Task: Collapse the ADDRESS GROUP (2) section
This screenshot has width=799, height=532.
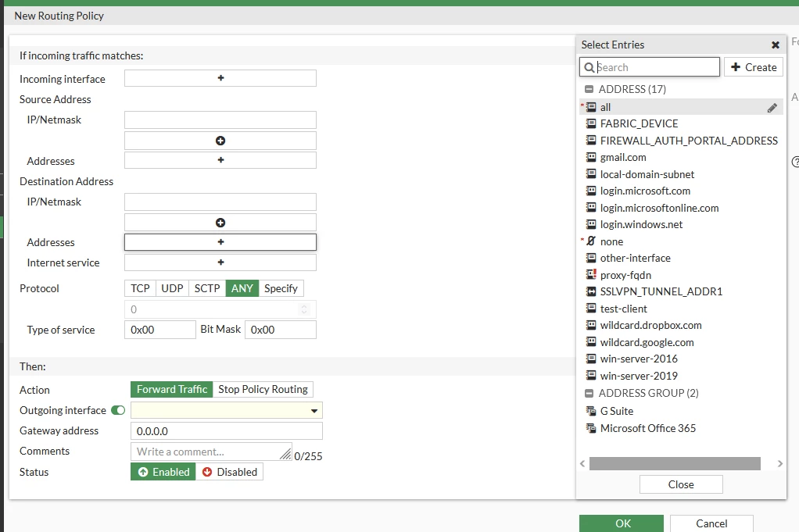Action: (589, 393)
